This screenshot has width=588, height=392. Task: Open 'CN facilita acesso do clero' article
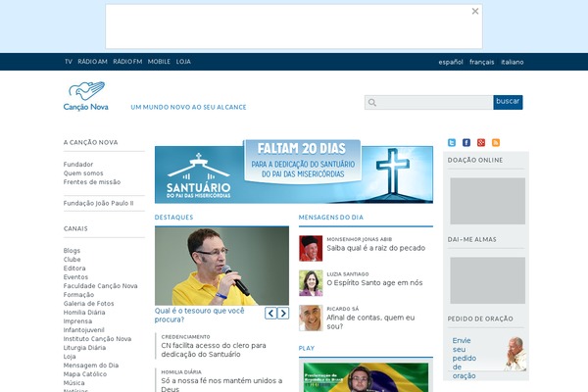pyautogui.click(x=214, y=350)
